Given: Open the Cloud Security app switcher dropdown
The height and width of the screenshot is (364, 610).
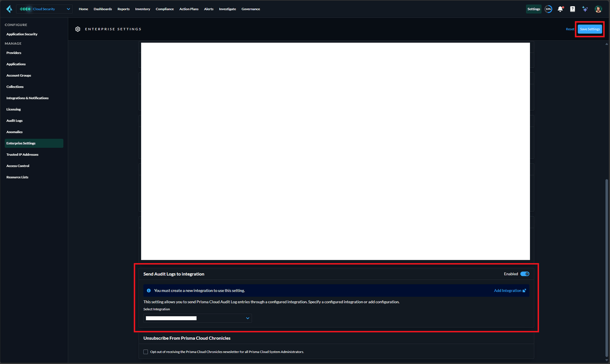Looking at the screenshot, I should [44, 9].
